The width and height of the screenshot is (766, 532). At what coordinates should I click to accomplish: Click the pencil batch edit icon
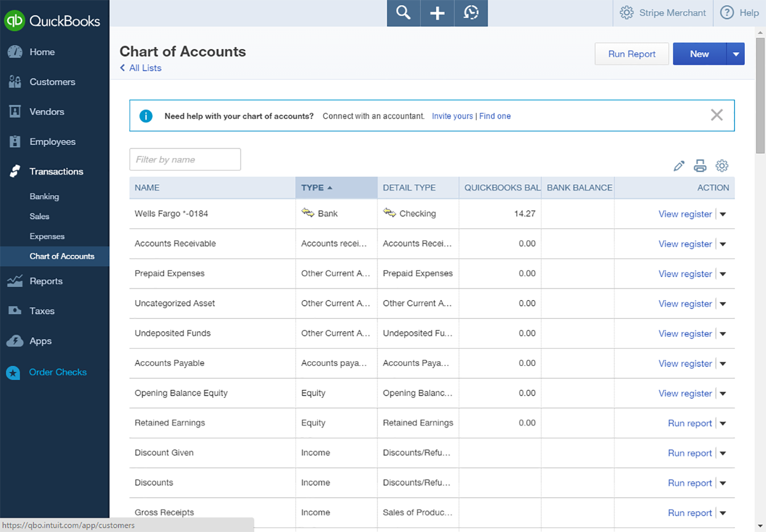tap(679, 166)
